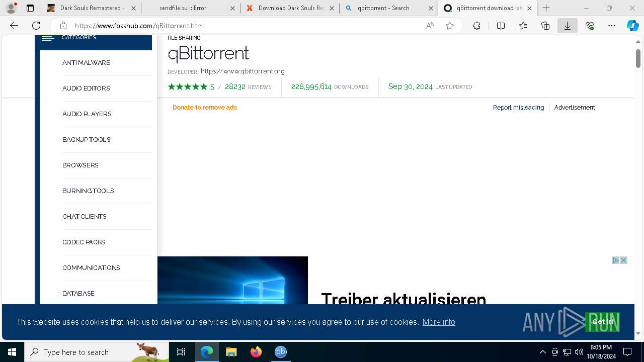Open the Backup Tools category
644x362 pixels.
[x=87, y=140]
